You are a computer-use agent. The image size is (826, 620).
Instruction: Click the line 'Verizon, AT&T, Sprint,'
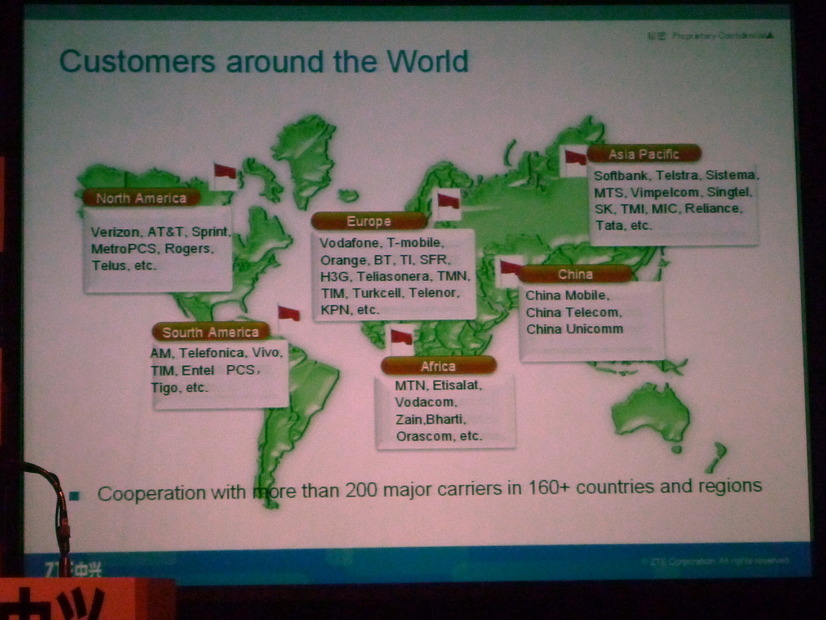tap(160, 232)
